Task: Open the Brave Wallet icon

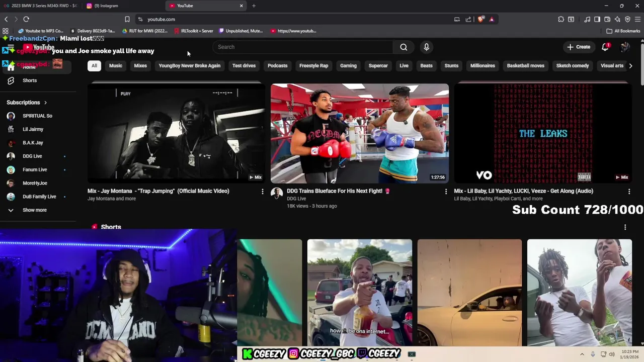Action: (607, 19)
